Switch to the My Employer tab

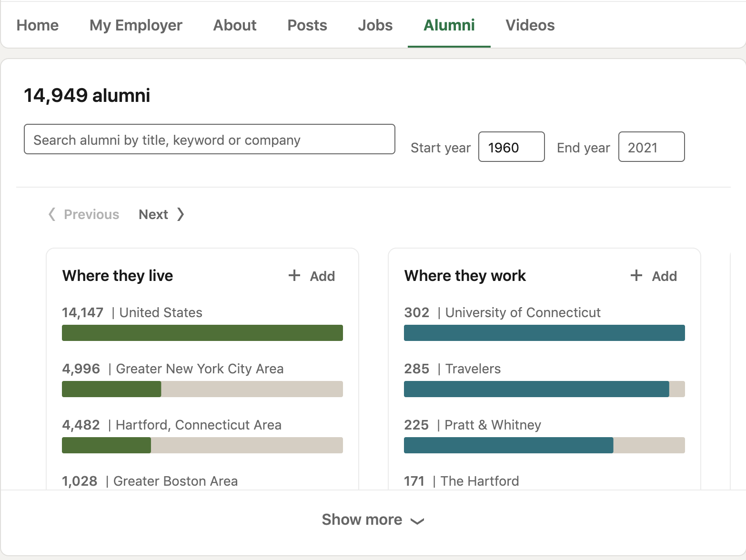[136, 25]
